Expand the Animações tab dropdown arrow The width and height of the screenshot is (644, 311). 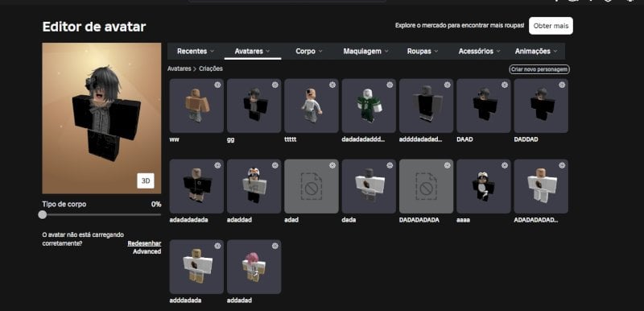click(x=555, y=52)
